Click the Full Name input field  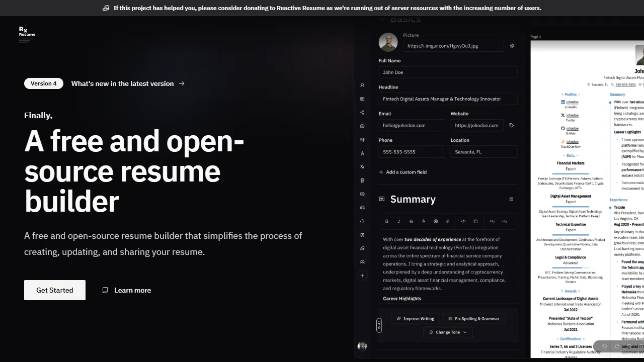(x=448, y=72)
